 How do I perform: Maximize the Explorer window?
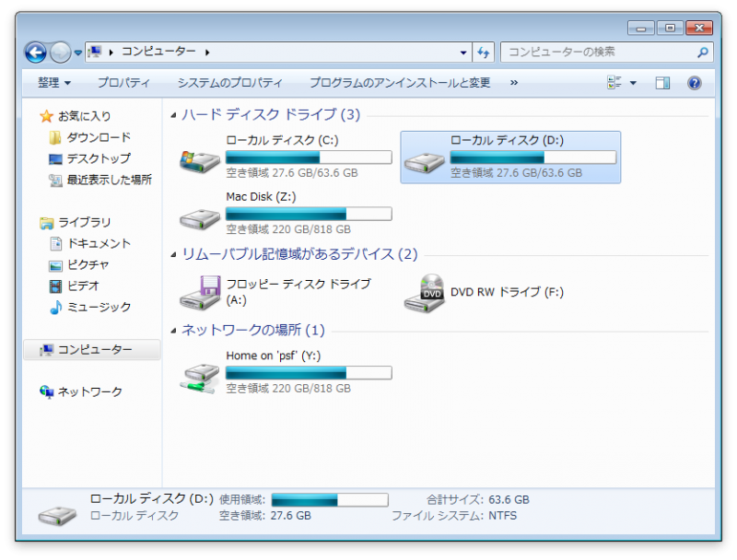[670, 29]
